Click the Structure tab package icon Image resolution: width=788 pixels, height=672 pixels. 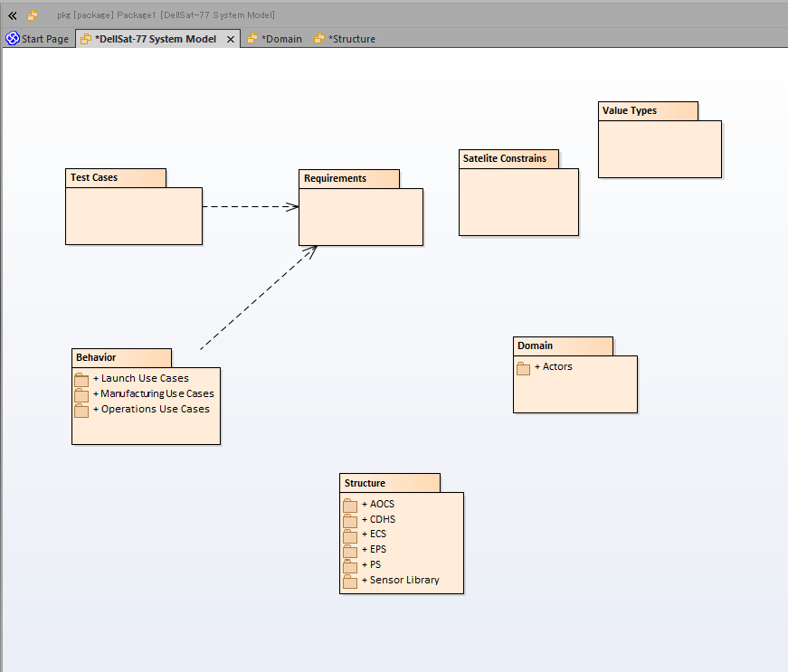tap(319, 38)
